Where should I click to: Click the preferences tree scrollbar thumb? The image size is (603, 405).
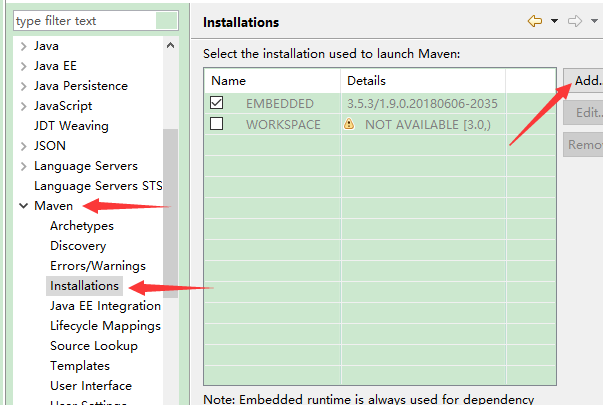coord(170,213)
